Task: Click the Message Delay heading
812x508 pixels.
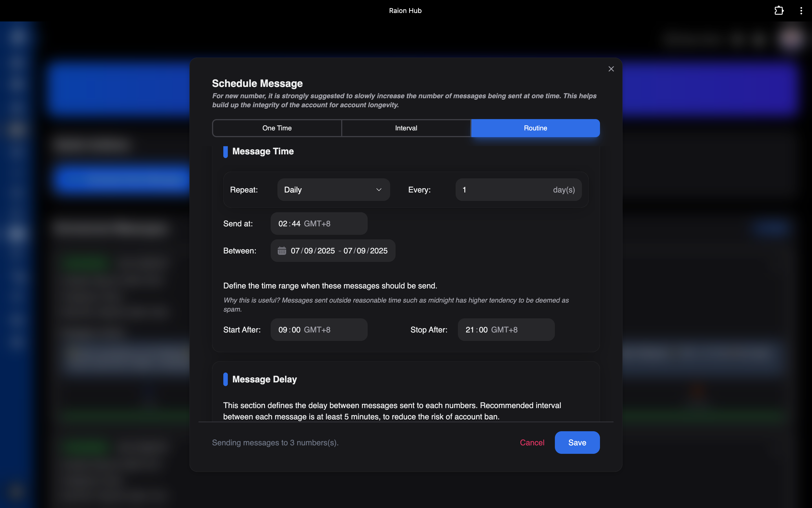Action: [x=264, y=379]
